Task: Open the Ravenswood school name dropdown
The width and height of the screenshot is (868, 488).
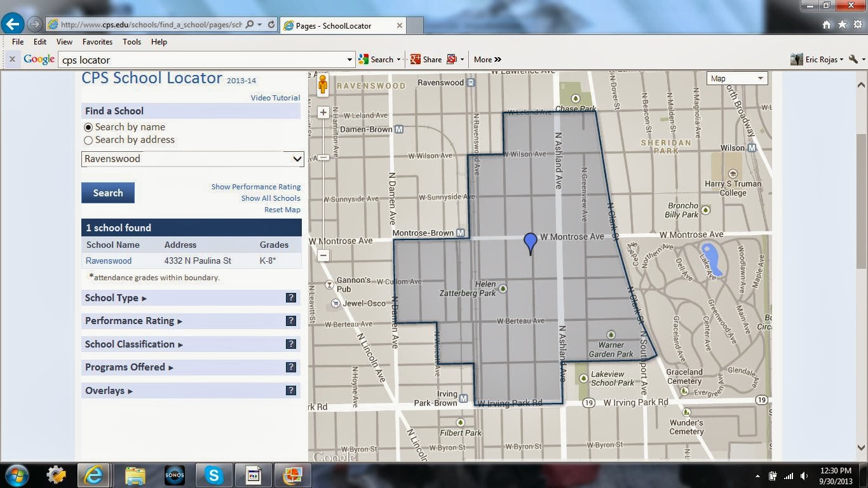Action: click(x=193, y=159)
